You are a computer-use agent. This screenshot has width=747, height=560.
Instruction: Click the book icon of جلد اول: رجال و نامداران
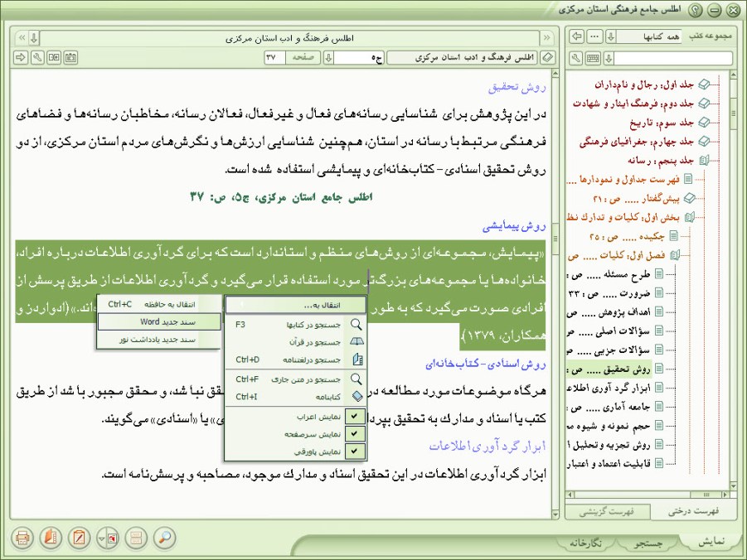point(704,84)
